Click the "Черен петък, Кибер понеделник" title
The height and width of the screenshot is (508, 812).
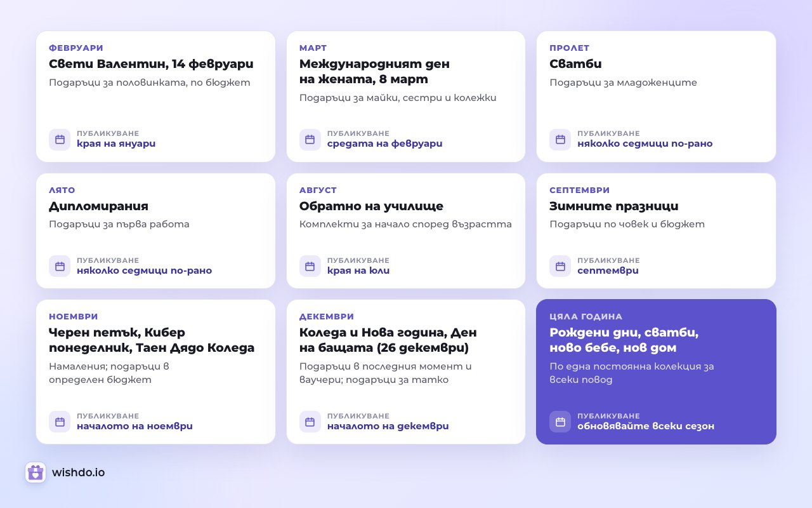click(152, 340)
